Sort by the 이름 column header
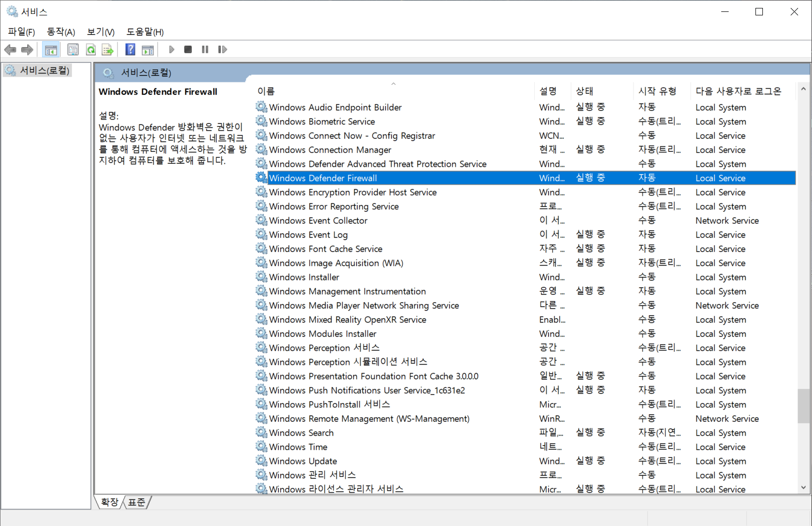Screen dimensions: 812x526 [394, 91]
